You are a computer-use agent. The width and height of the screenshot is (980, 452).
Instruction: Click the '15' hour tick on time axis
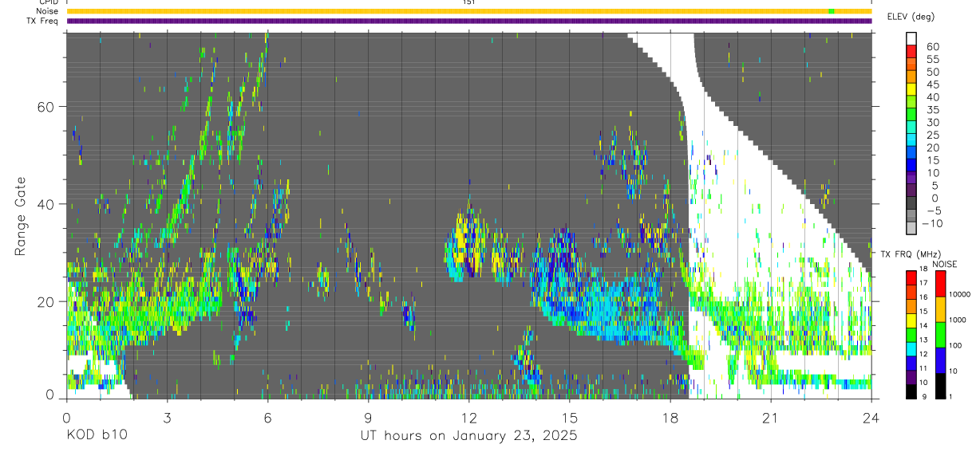pos(569,418)
